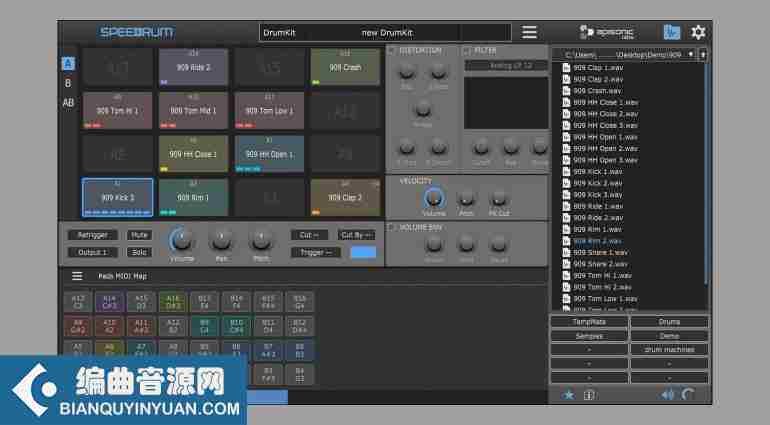Click the SpeedRum logo
Image resolution: width=770 pixels, height=425 pixels.
[x=137, y=32]
